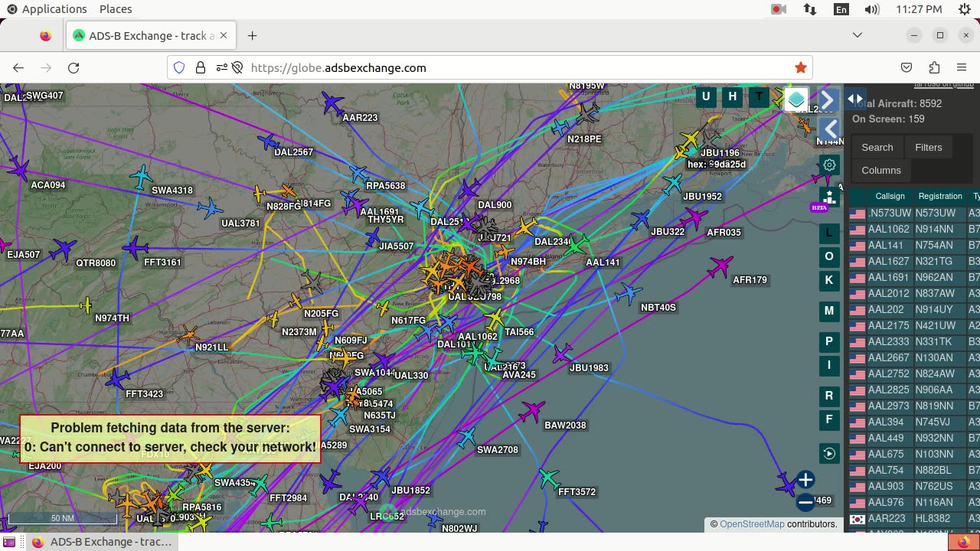Click the bookmark star icon
The height and width of the screenshot is (551, 980).
pos(801,67)
